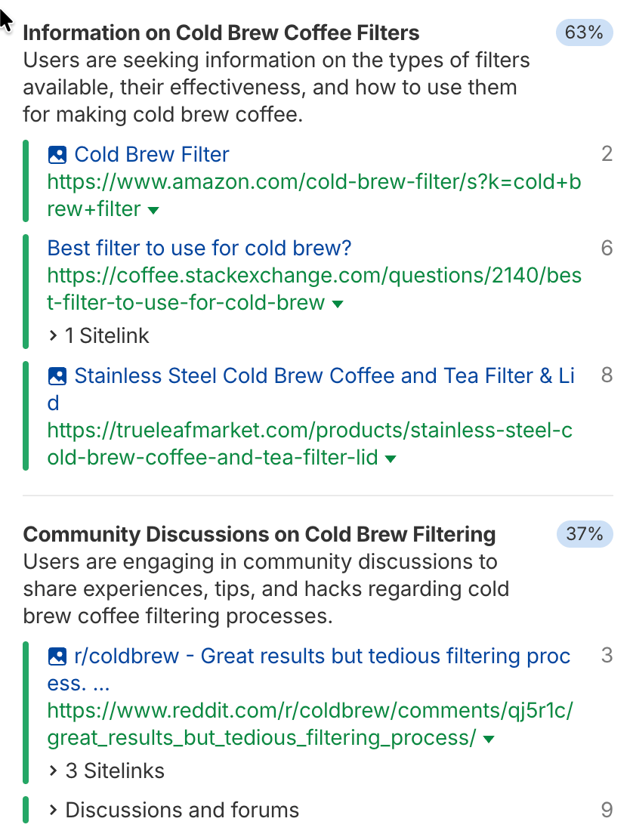Click the 63% intent share badge
Screen dimensions: 633x840
[584, 33]
